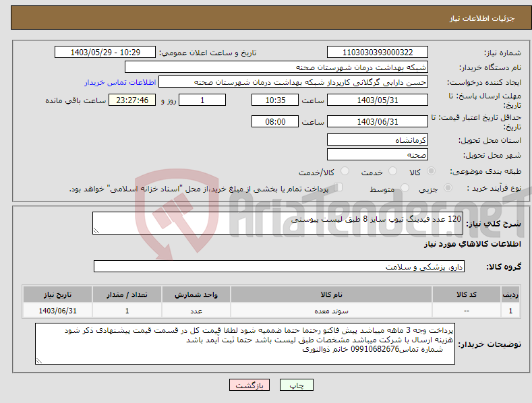Click the چاپ (Print) button
Image resolution: width=532 pixels, height=403 pixels.
point(296,385)
